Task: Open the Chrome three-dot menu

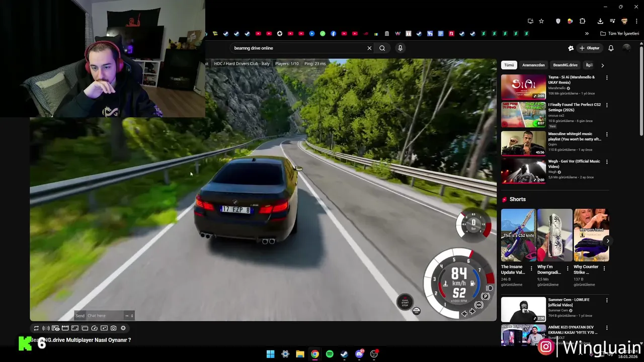Action: pyautogui.click(x=636, y=21)
